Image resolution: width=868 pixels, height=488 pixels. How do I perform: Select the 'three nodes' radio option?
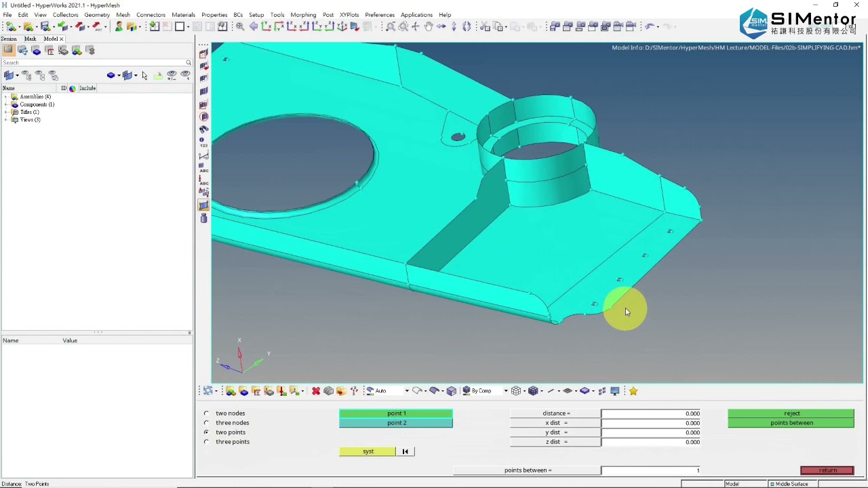(207, 423)
